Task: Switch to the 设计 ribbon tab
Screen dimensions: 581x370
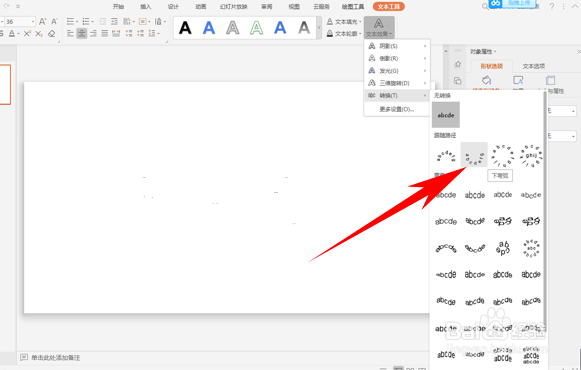Action: tap(173, 7)
